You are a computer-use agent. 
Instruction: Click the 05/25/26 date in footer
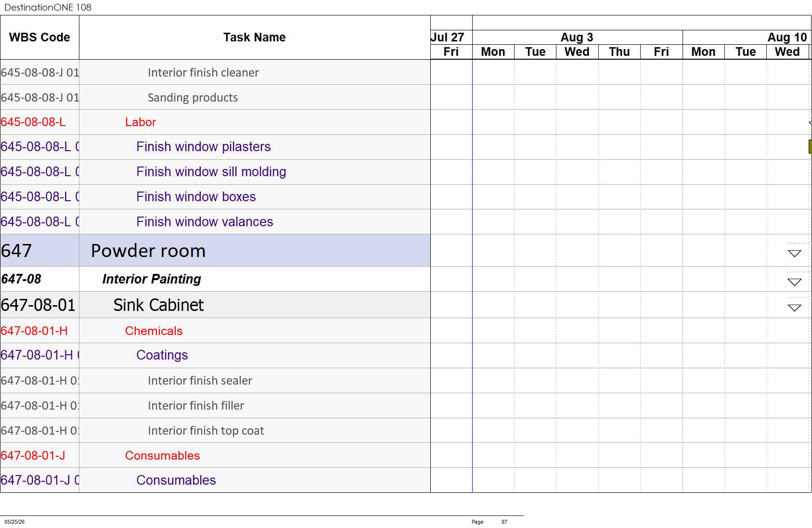(14, 522)
